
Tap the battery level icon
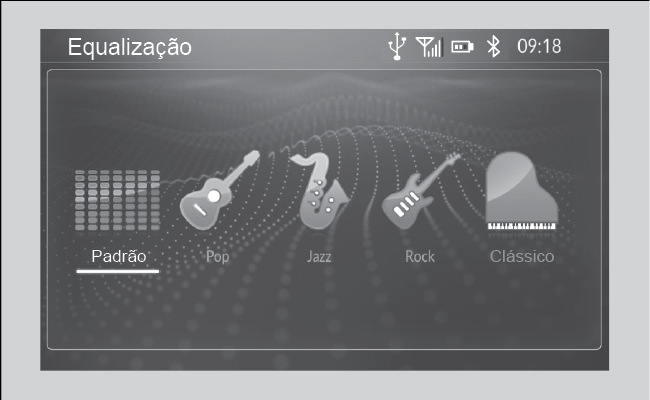point(462,46)
